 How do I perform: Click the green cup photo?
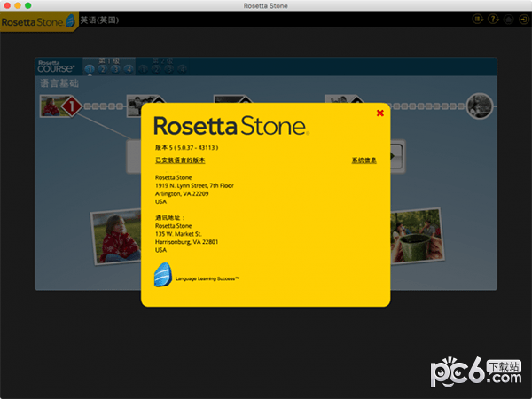coord(417,236)
